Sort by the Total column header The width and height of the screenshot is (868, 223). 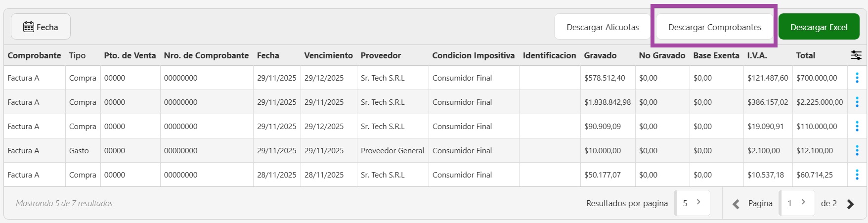coord(805,55)
